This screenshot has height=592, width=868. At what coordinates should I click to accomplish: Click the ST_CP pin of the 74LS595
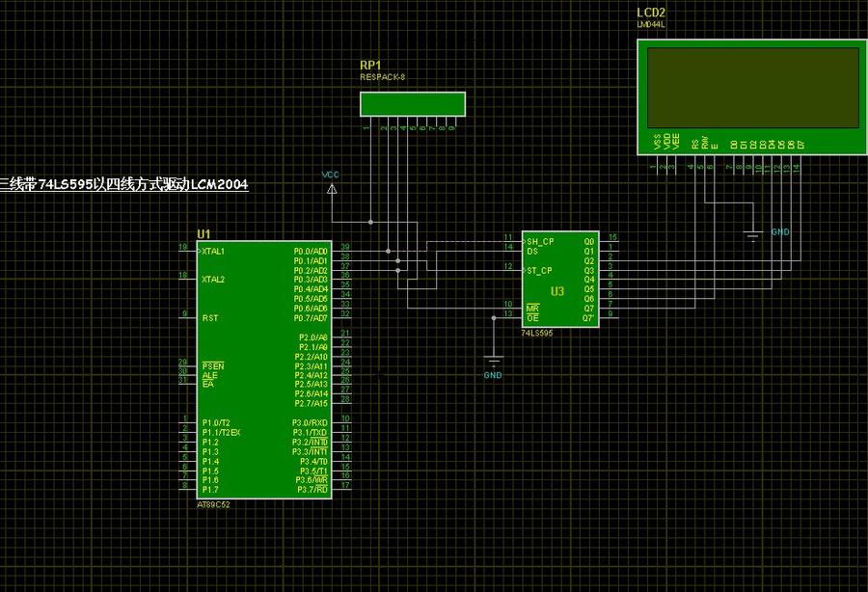pyautogui.click(x=539, y=270)
